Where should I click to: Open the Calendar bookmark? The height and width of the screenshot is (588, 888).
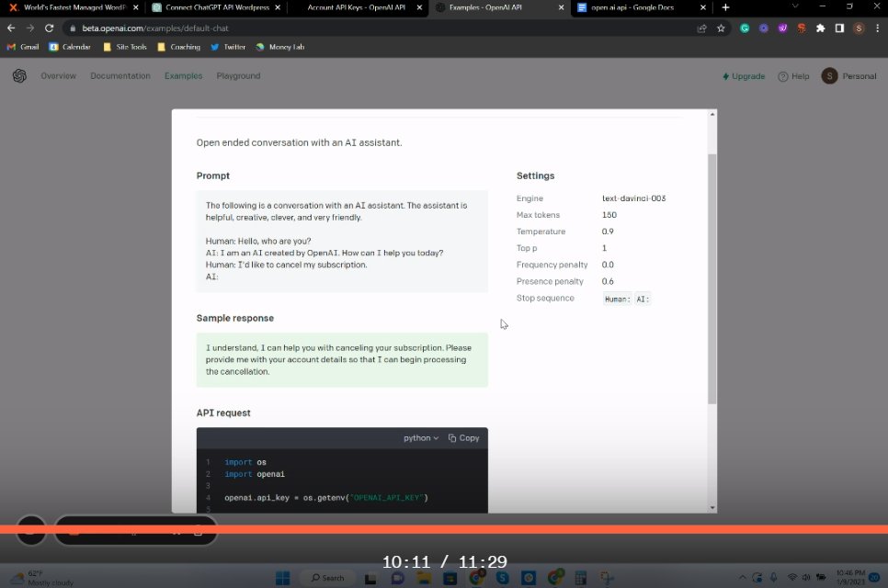pyautogui.click(x=69, y=47)
